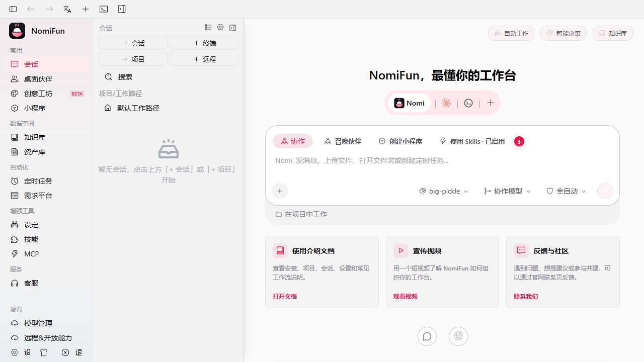
Task: Open 技能 in the sidebar
Action: (x=46, y=239)
